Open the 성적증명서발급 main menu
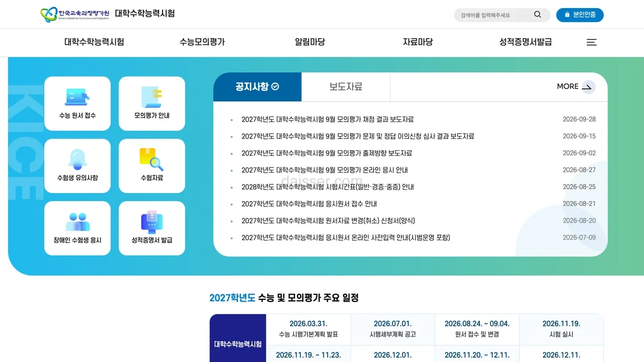Image resolution: width=644 pixels, height=362 pixels. [x=525, y=42]
